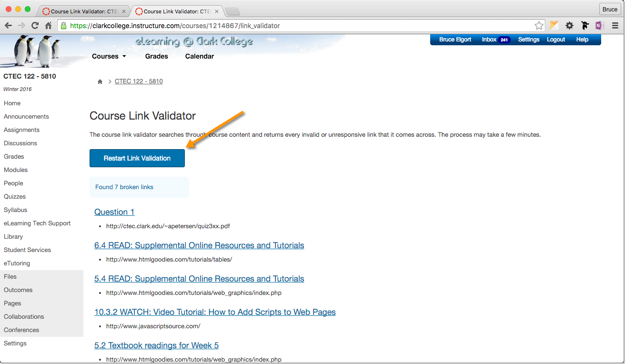This screenshot has height=364, width=625.
Task: Click the address bar URL field
Action: (295, 26)
